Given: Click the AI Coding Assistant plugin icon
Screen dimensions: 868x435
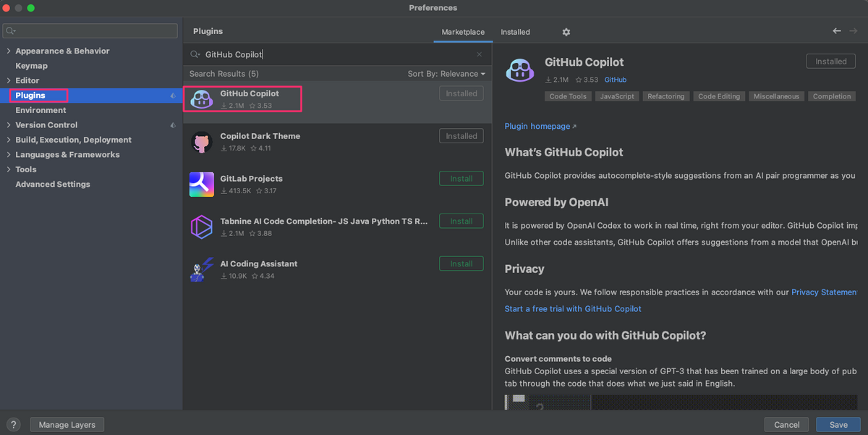Looking at the screenshot, I should (202, 269).
